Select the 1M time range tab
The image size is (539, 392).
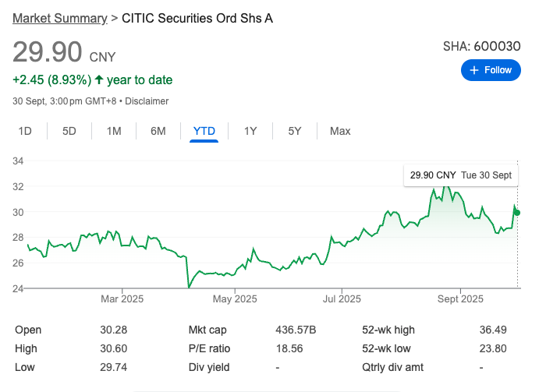(114, 131)
